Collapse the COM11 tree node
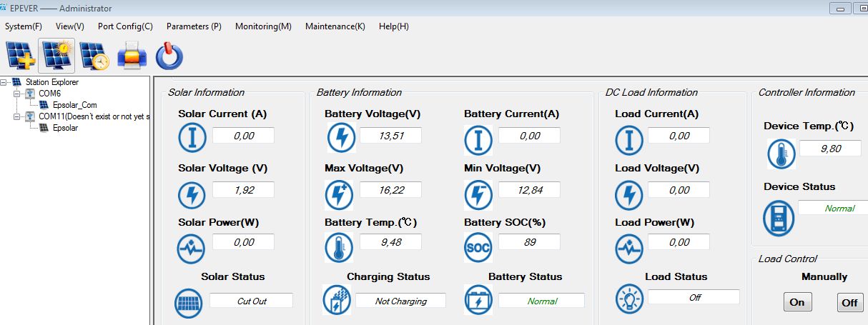This screenshot has width=868, height=325. tap(18, 116)
